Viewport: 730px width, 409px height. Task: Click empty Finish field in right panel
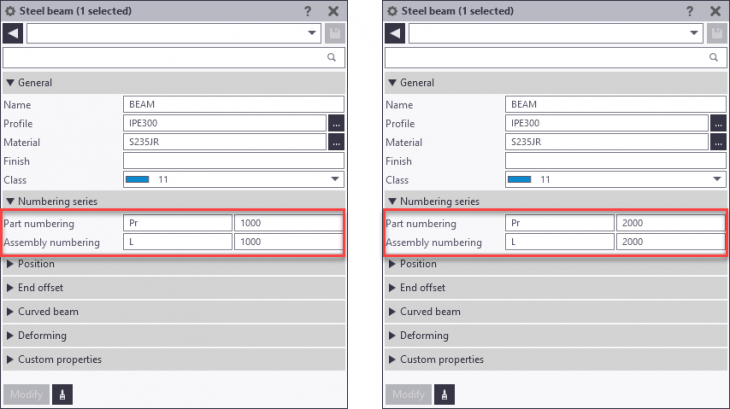(x=615, y=161)
